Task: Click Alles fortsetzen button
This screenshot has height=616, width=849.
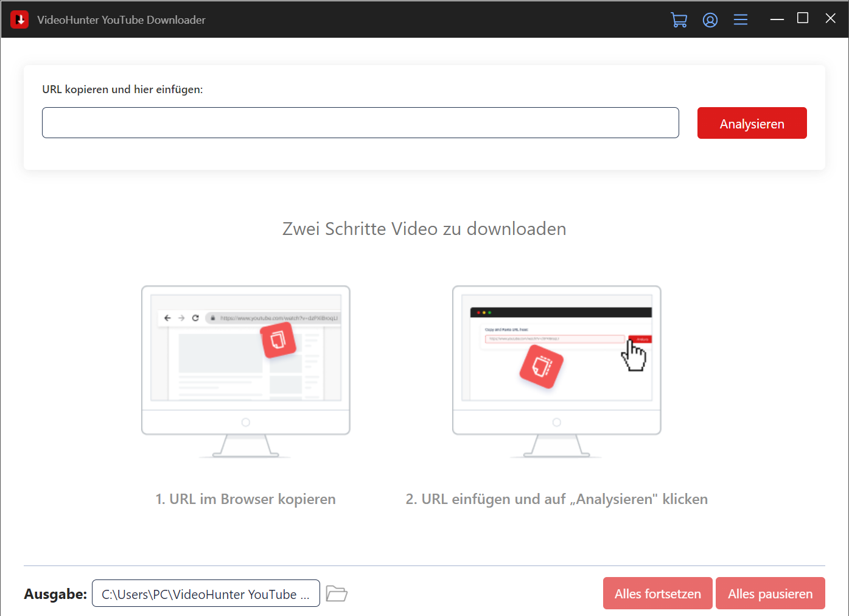Action: 657,593
